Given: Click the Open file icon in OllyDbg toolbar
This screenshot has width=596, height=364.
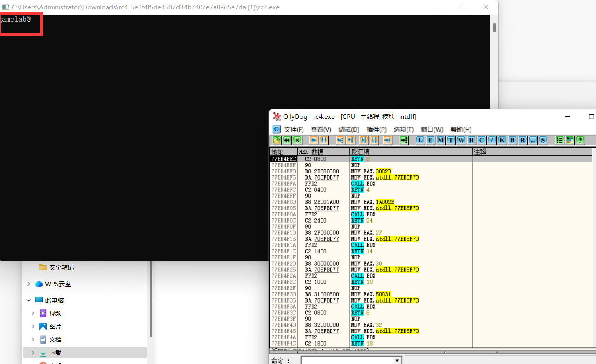Looking at the screenshot, I should pyautogui.click(x=277, y=140).
